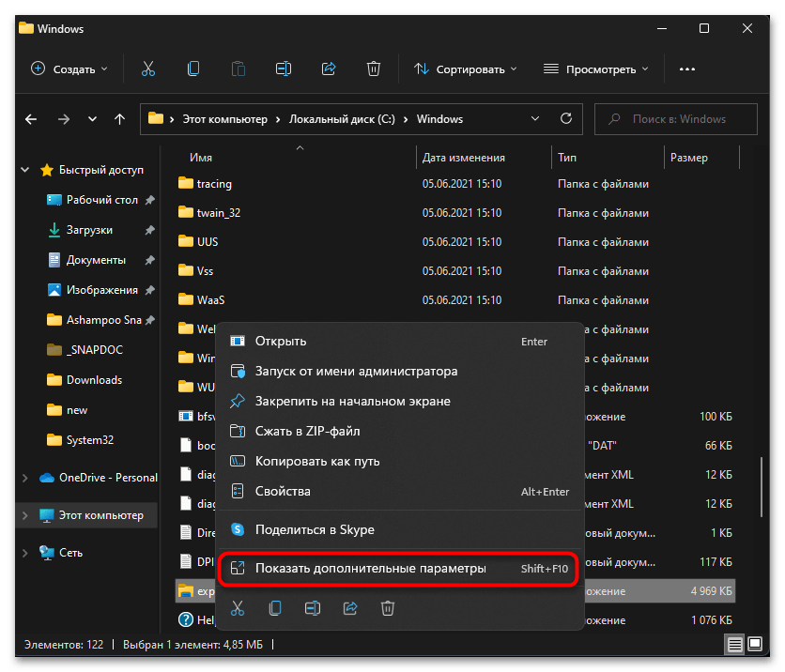Unpin Документы with its pin icon
This screenshot has width=785, height=672.
click(x=149, y=260)
